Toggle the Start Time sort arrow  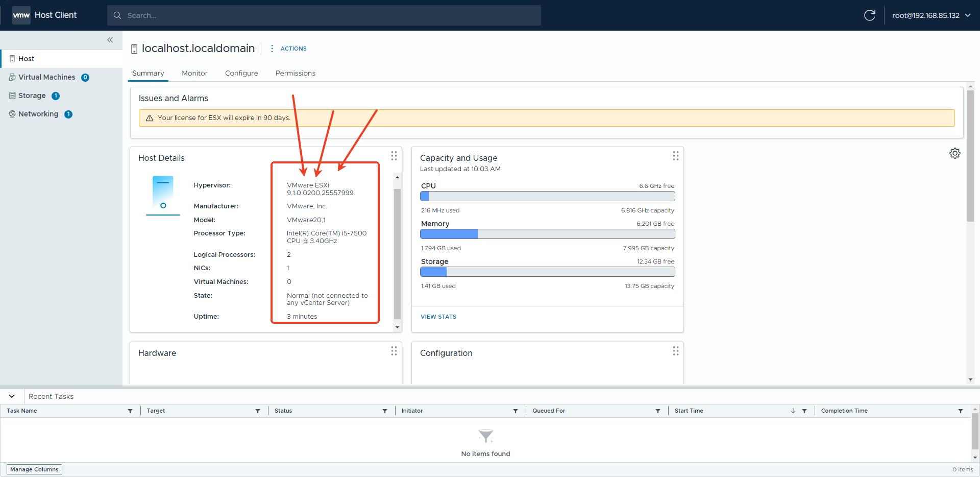(x=793, y=411)
